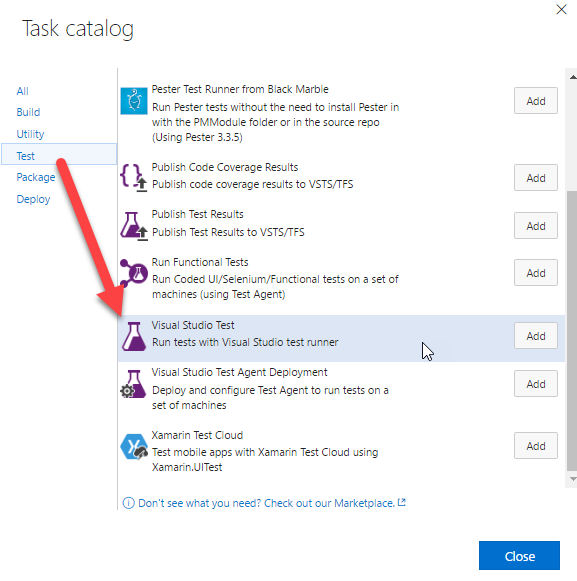Add the Publish Code Coverage Results task
Viewport: 577px width, 581px height.
point(535,178)
